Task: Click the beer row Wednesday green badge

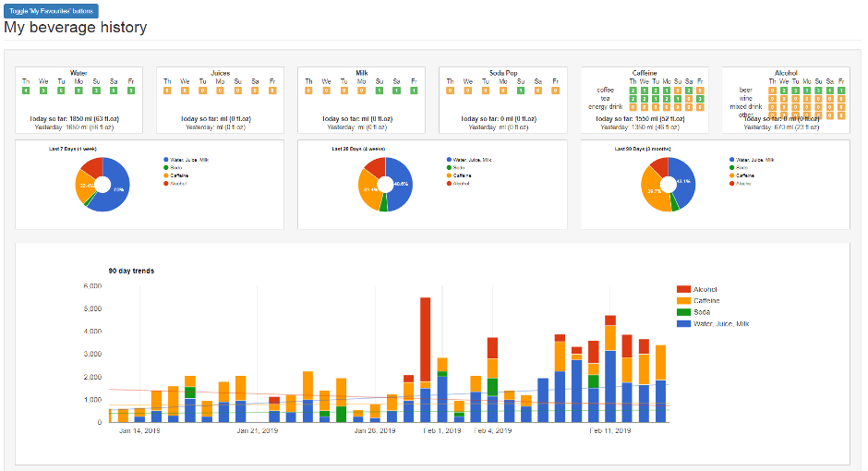Action: pyautogui.click(x=783, y=91)
